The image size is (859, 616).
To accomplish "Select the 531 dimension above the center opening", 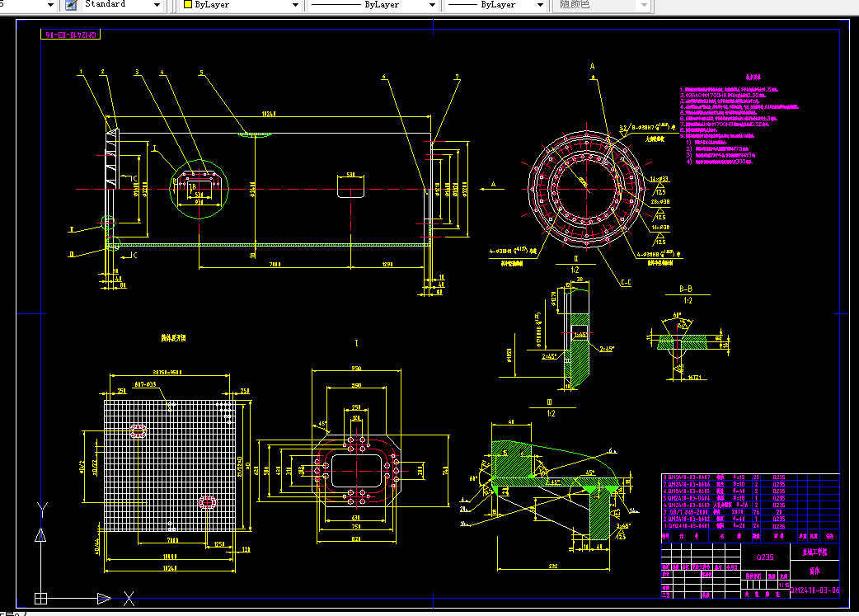I will pos(350,174).
